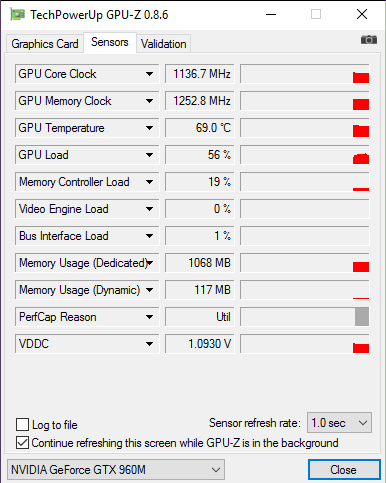
Task: Expand the GPU Temperature dropdown arrow
Action: 149,128
